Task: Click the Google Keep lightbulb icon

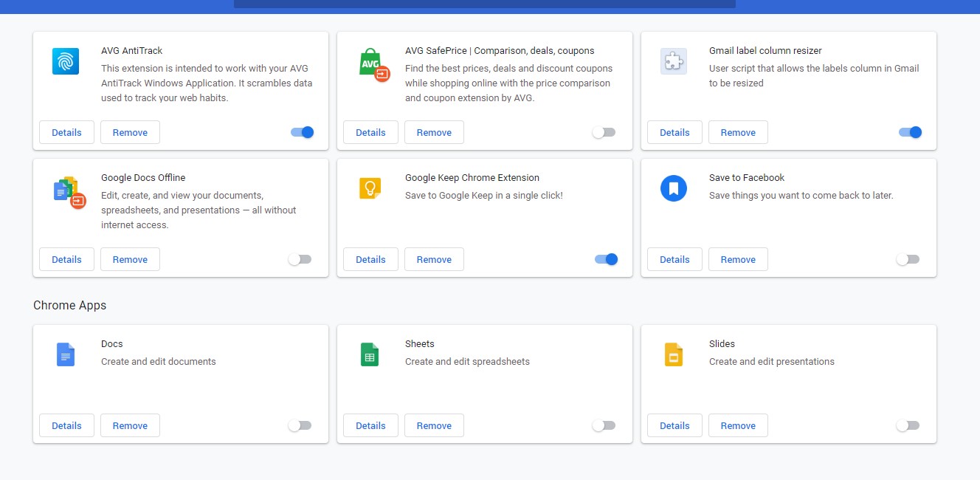Action: (x=370, y=188)
